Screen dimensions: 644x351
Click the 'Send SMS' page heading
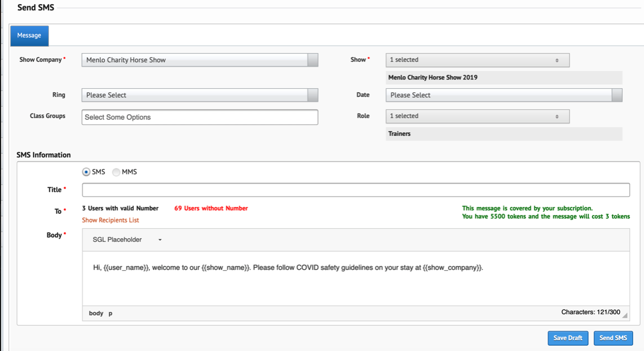36,8
